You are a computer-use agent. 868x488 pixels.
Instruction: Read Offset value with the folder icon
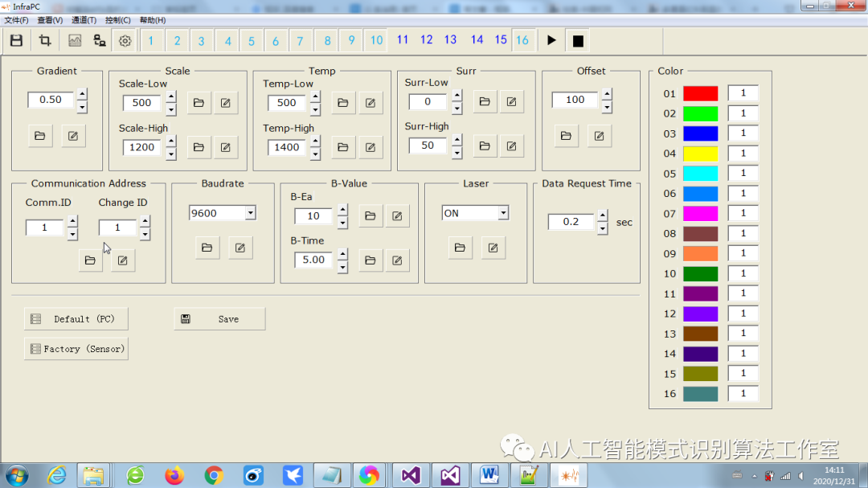566,136
